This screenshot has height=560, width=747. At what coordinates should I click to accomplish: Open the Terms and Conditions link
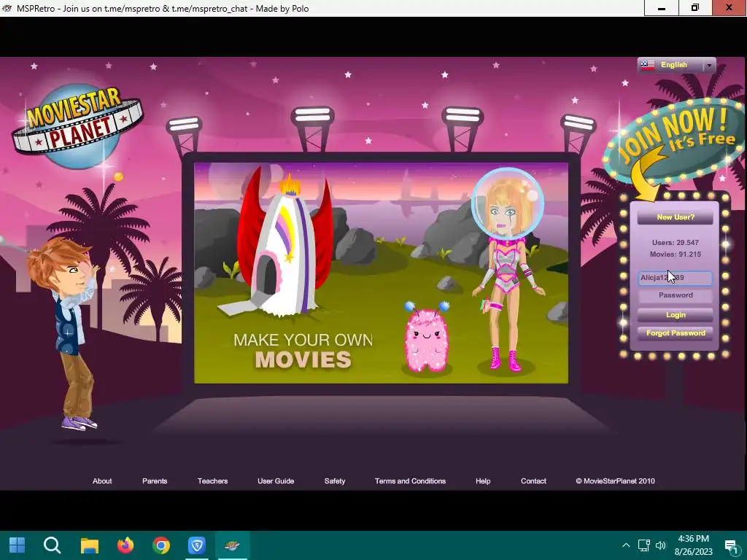coord(410,481)
